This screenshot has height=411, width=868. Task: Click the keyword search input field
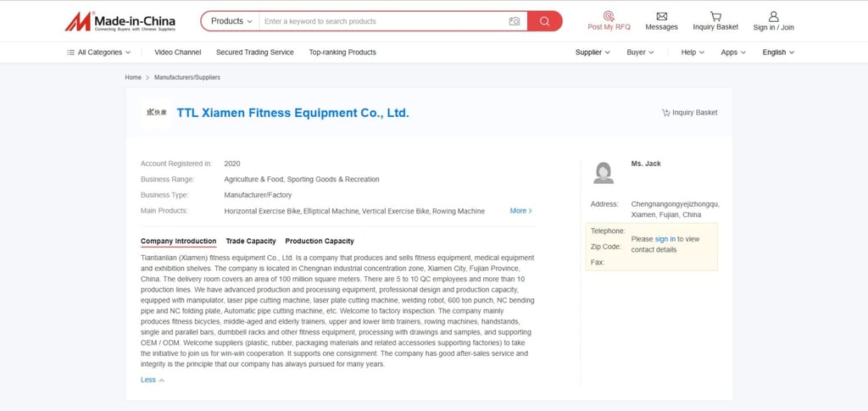click(385, 21)
